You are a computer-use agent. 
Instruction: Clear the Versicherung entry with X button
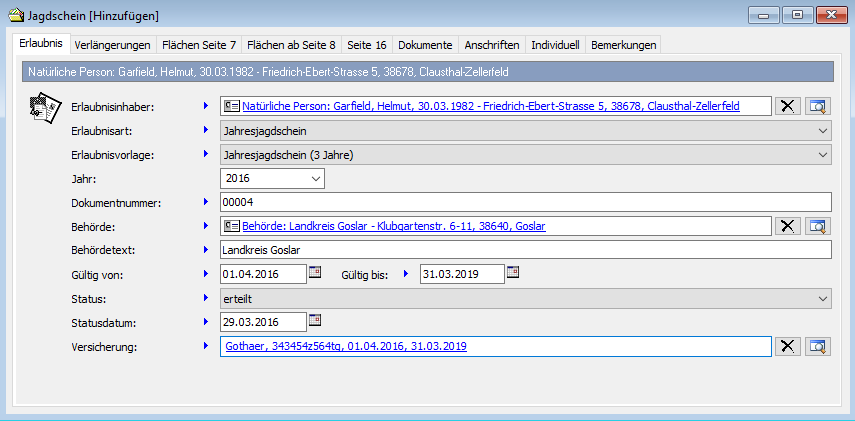(x=788, y=346)
